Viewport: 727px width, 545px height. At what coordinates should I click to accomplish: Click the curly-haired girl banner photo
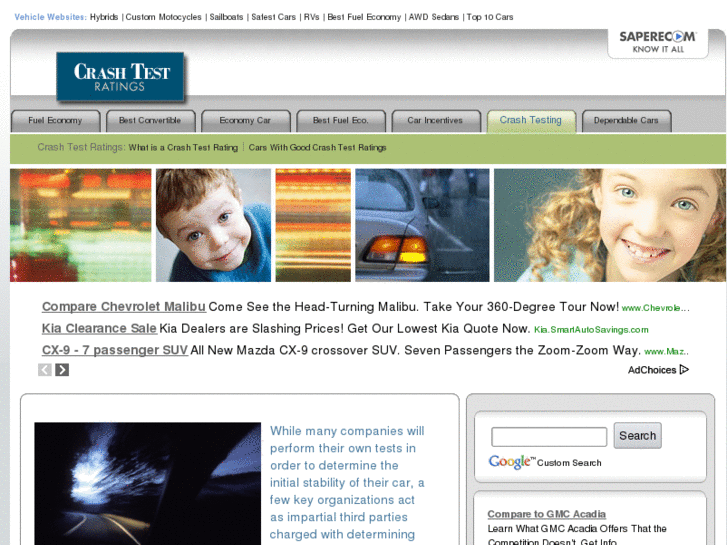(610, 225)
